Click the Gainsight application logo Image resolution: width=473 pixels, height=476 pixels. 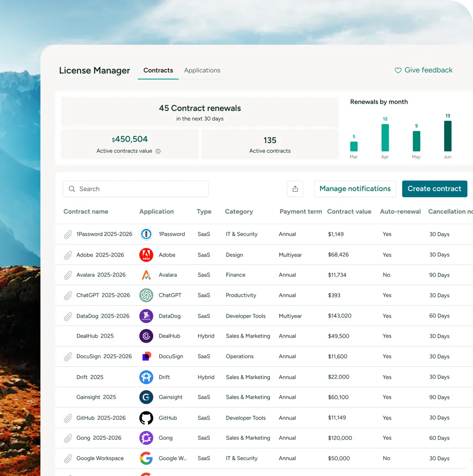tap(146, 397)
